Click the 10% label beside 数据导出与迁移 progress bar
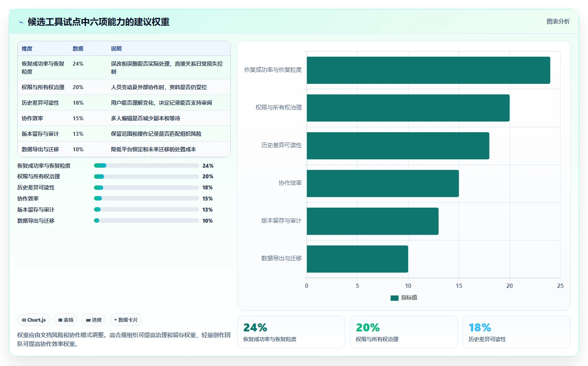This screenshot has height=366, width=588. (207, 221)
